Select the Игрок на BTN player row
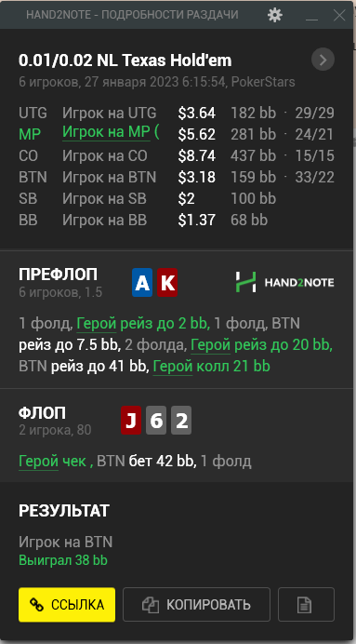Screen dimensions: 356x644 (x=177, y=178)
